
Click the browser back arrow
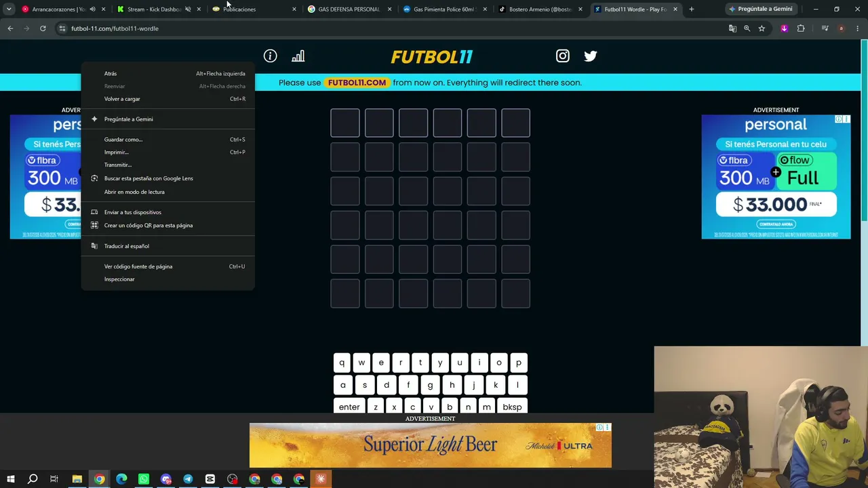pos(10,28)
